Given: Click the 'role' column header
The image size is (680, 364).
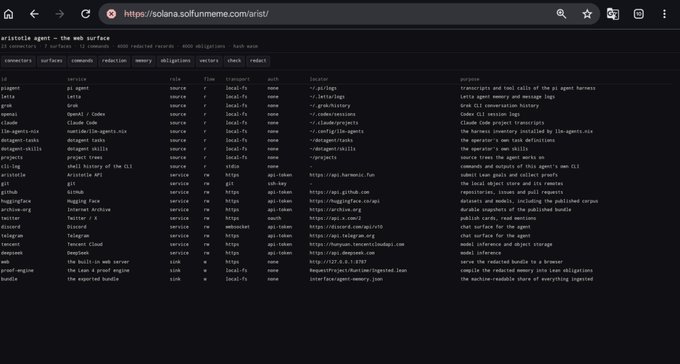Looking at the screenshot, I should (x=175, y=79).
